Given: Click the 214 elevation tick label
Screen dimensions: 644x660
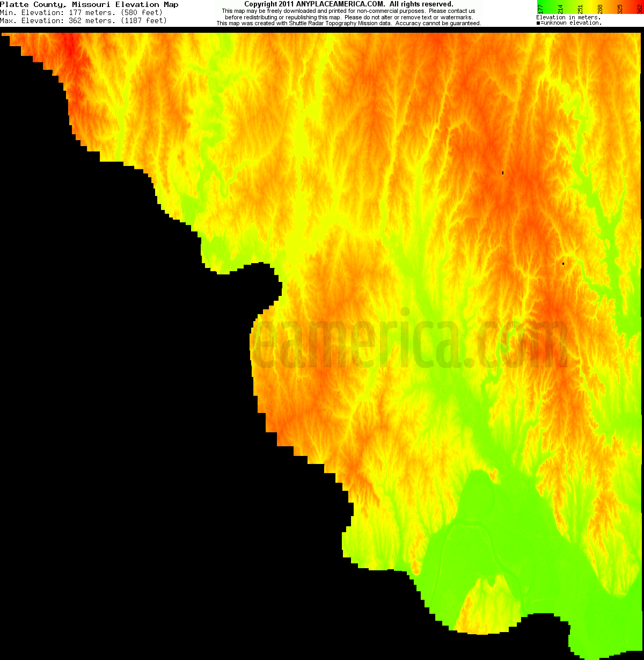Looking at the screenshot, I should [560, 8].
